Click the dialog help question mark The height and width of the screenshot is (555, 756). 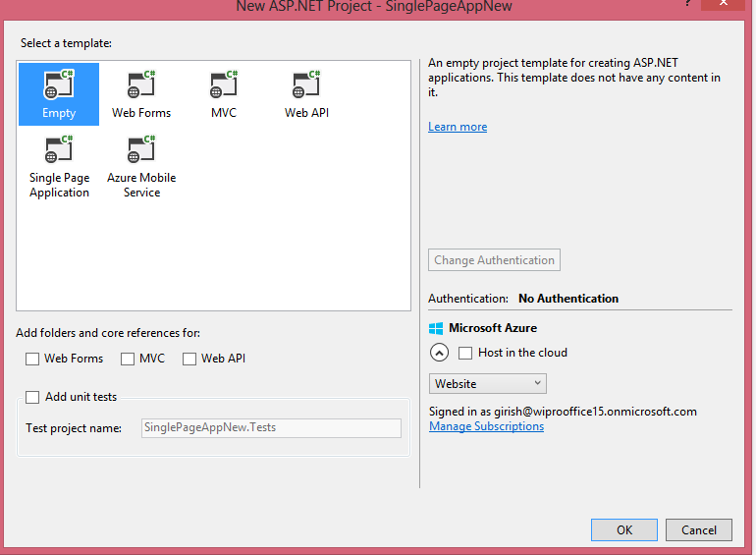687,3
